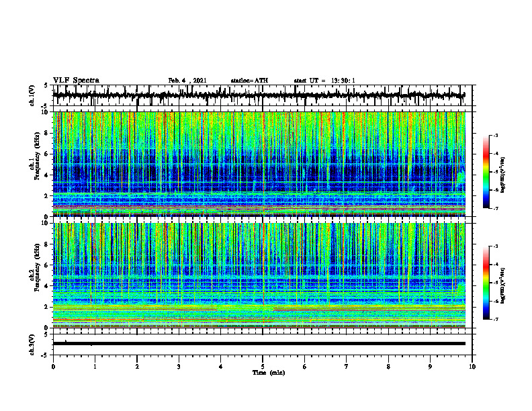Click the "2" kHz tick on ch.2 spectrogram
The width and height of the screenshot is (532, 411).
point(47,307)
